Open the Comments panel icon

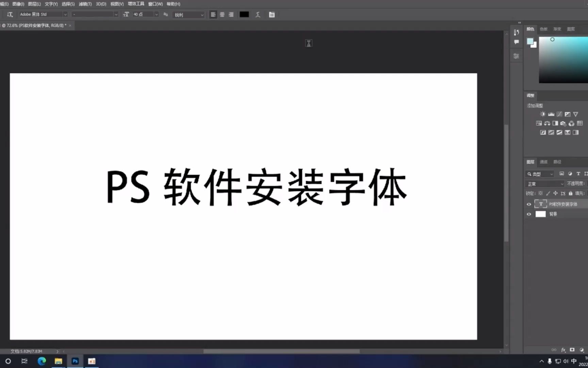pos(516,42)
